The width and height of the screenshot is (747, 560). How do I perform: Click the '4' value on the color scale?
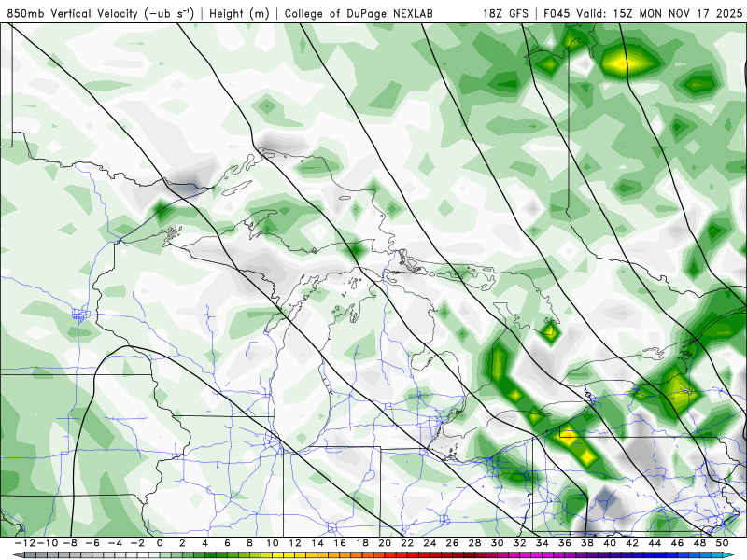coord(204,543)
